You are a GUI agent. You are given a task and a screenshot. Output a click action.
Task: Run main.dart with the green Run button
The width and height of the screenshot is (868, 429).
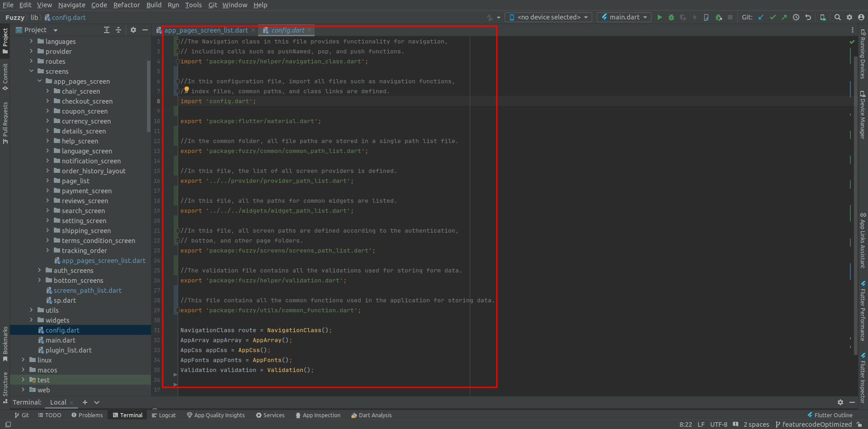point(660,17)
